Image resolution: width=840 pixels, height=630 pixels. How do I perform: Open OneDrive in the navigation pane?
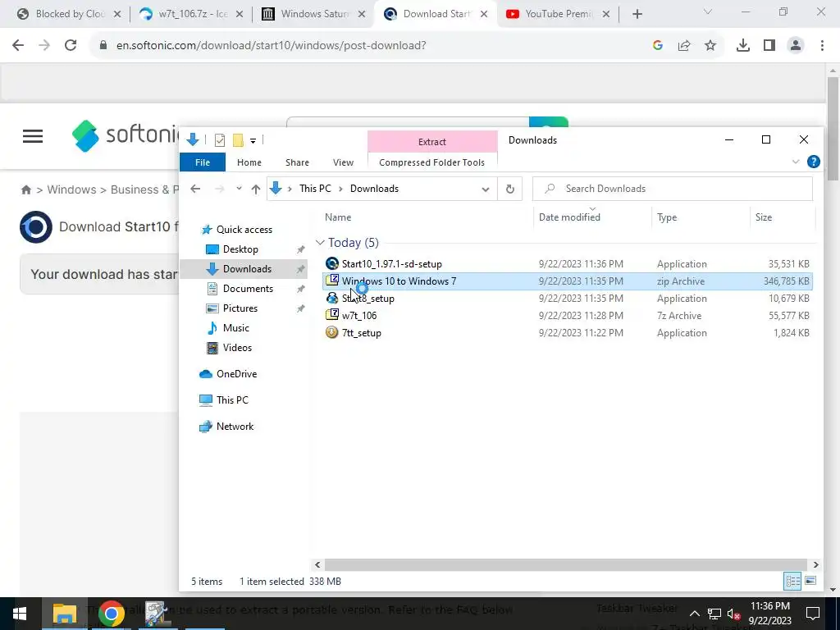tap(236, 374)
